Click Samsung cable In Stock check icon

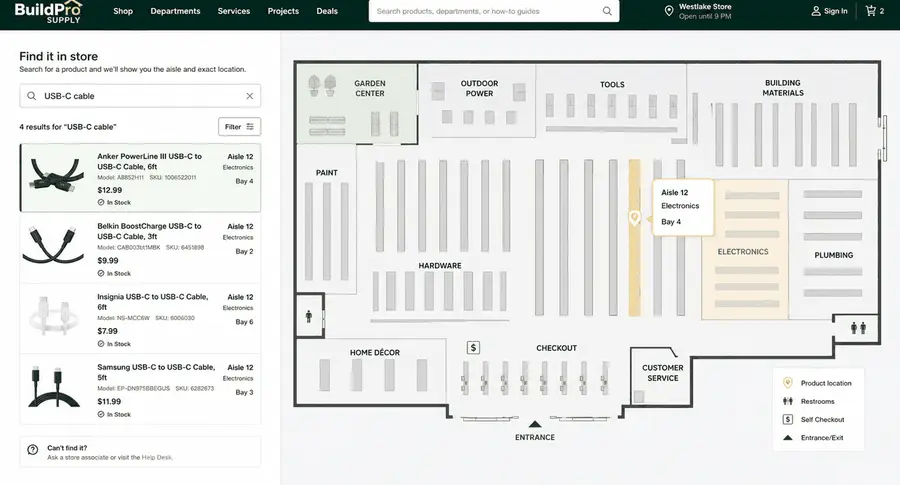(100, 414)
